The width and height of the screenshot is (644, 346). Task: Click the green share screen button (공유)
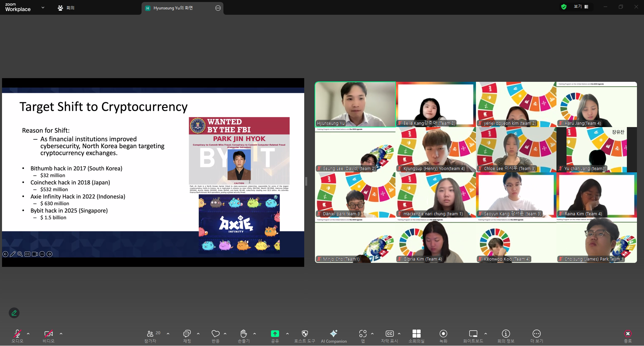pos(275,336)
